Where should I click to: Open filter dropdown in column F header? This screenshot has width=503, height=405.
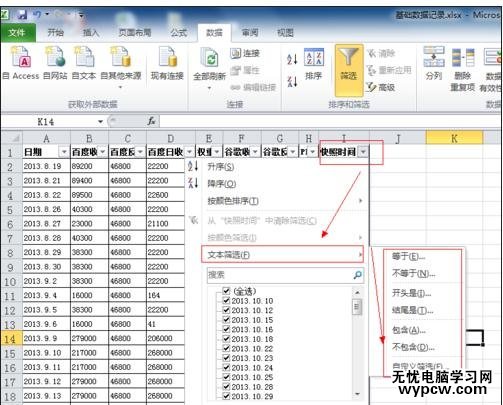pos(255,152)
